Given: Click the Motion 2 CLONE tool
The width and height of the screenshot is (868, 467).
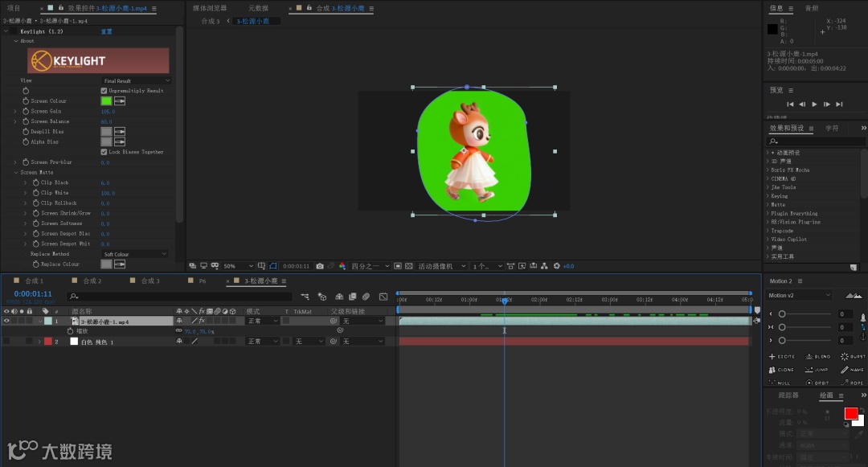Looking at the screenshot, I should (781, 371).
